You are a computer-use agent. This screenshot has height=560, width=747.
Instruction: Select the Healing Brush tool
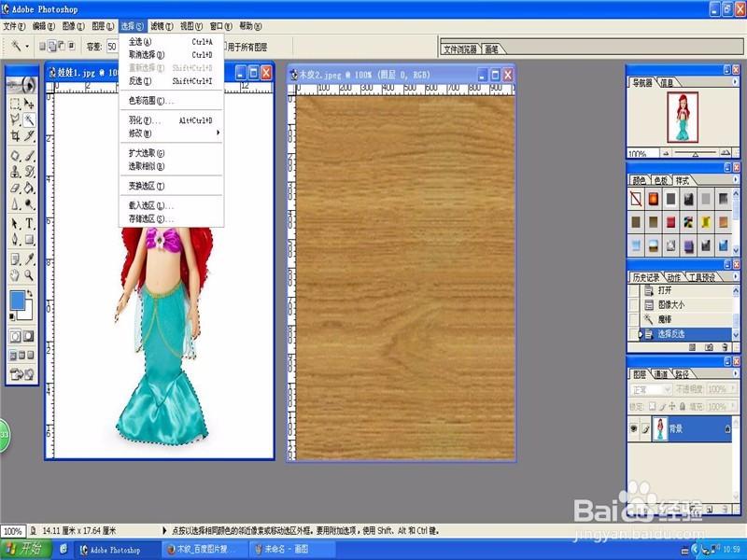(15, 156)
